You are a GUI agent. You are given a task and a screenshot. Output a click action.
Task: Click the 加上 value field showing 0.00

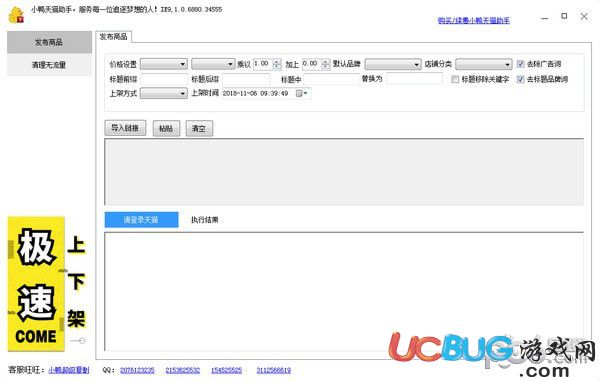point(311,64)
